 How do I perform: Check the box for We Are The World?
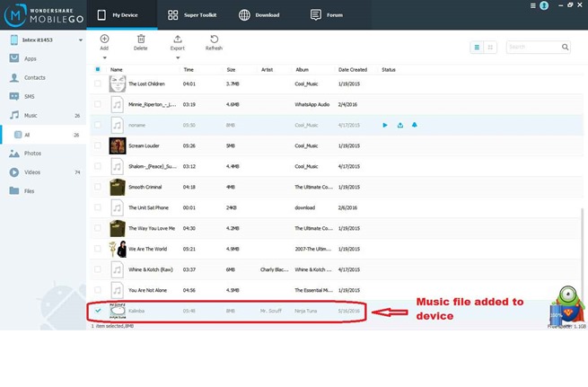click(98, 249)
